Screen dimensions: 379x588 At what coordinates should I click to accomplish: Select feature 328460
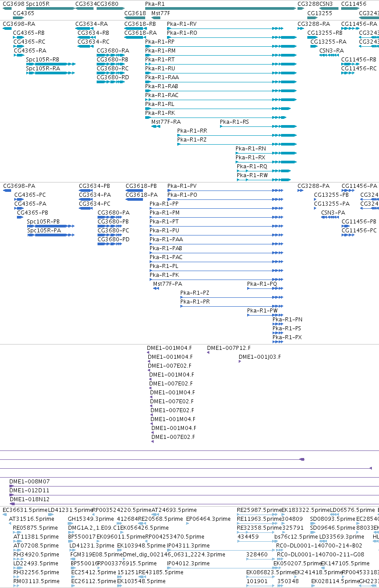257,554
